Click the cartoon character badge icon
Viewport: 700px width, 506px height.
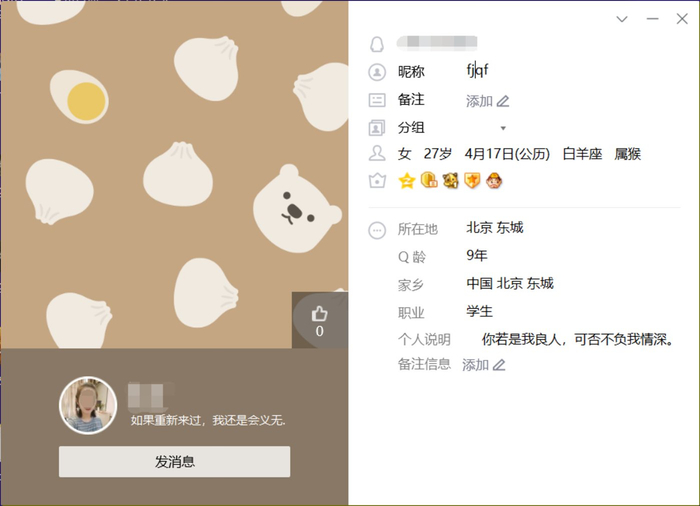[x=494, y=180]
